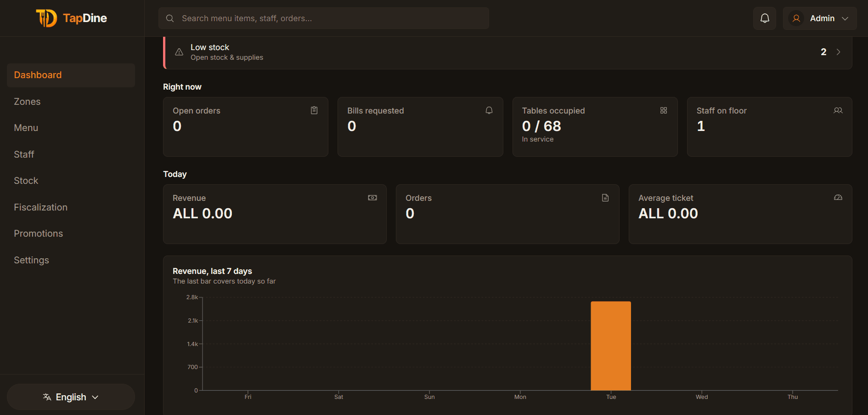Open Staff page in sidebar
This screenshot has width=868, height=415.
[71, 154]
